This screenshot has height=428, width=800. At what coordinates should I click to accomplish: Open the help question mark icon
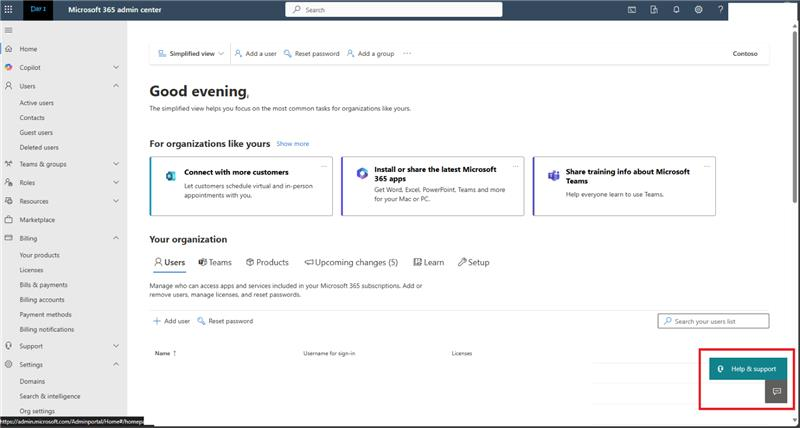point(720,10)
